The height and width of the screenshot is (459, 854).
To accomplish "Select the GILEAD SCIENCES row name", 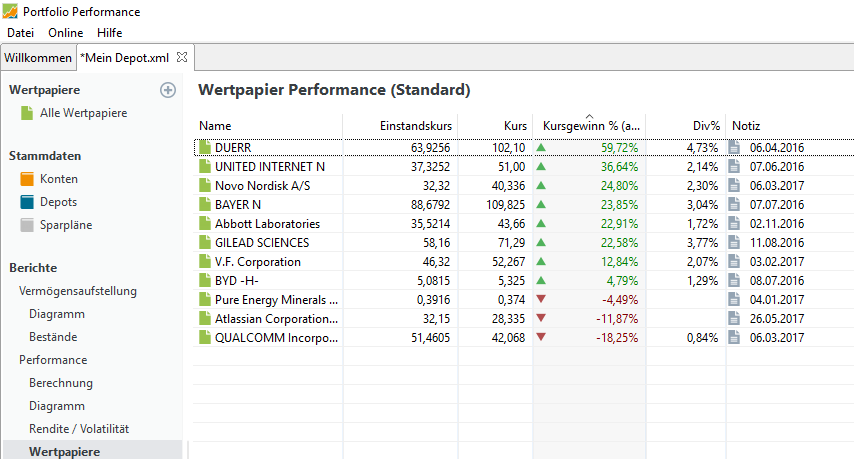I will 262,242.
